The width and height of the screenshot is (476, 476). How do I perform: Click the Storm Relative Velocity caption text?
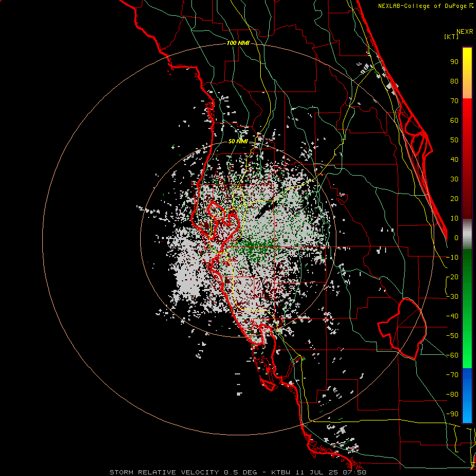pos(237,472)
